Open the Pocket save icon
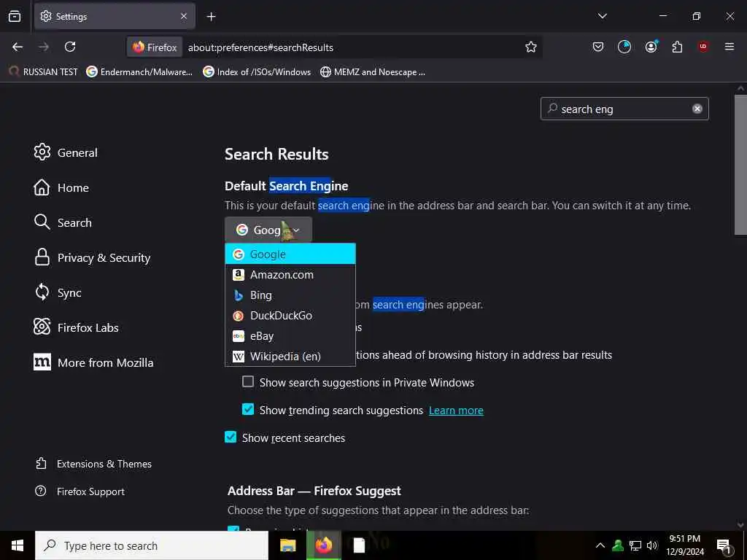 point(598,47)
